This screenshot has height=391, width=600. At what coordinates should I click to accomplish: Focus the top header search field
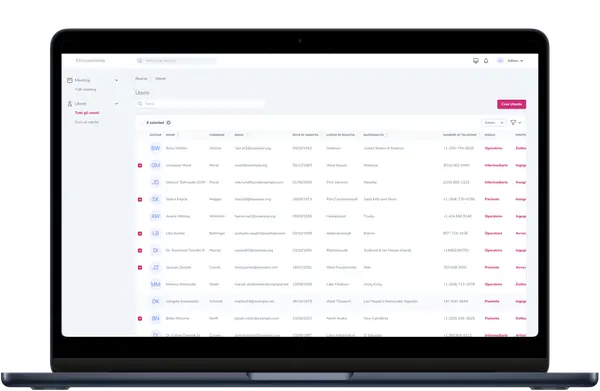pyautogui.click(x=176, y=61)
